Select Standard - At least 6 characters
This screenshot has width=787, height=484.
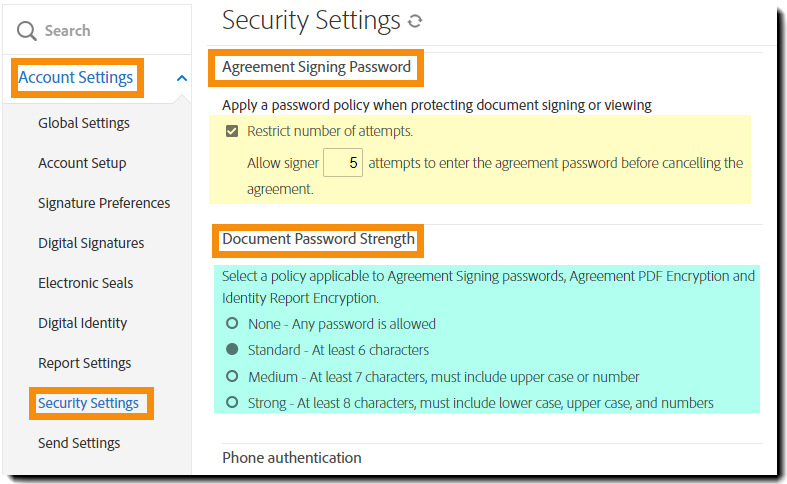coord(232,350)
